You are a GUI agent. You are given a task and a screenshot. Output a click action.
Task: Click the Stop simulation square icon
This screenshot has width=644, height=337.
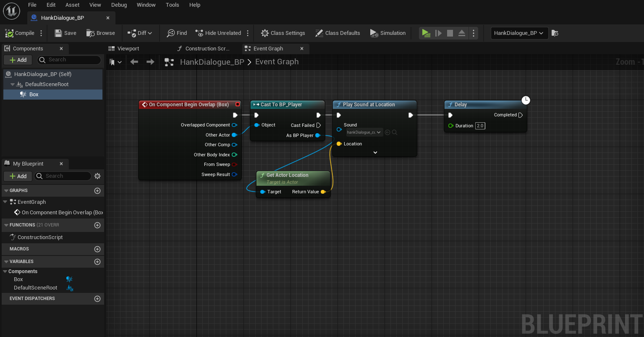pos(450,33)
